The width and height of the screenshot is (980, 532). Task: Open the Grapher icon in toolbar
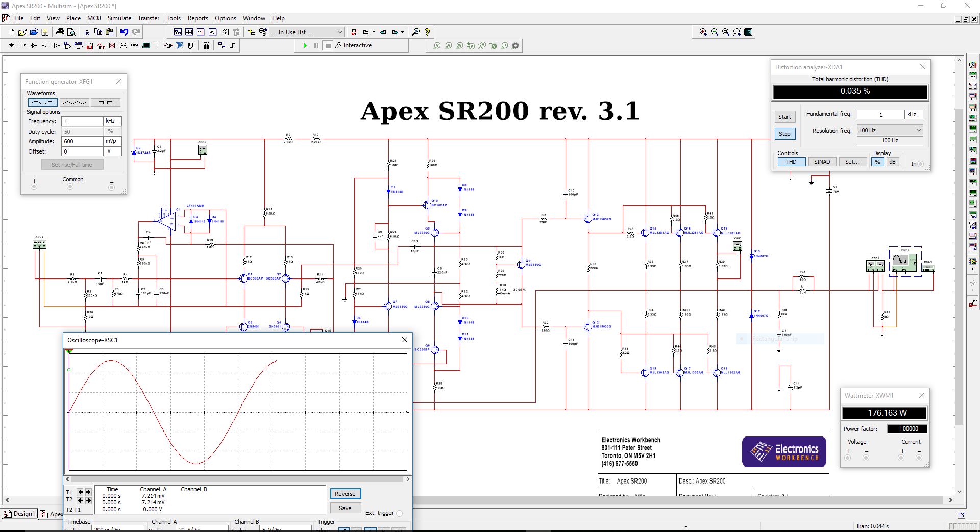point(212,32)
